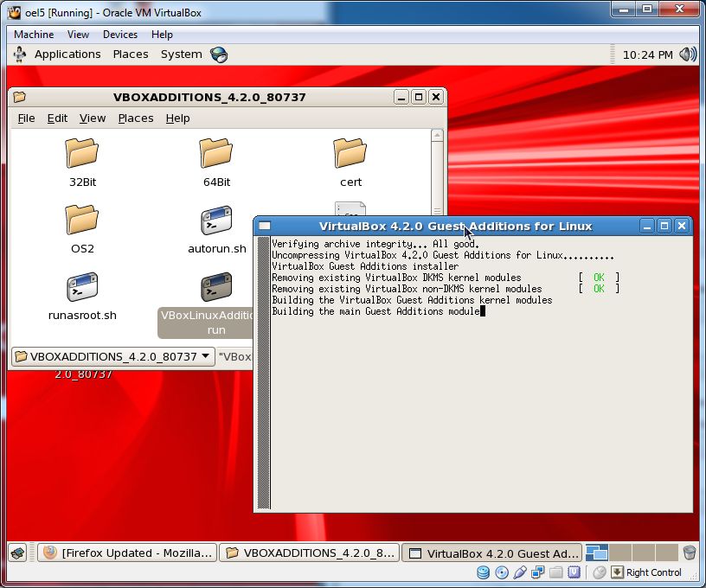Minimize the VBOXADDITIONS file browser window

tap(401, 97)
